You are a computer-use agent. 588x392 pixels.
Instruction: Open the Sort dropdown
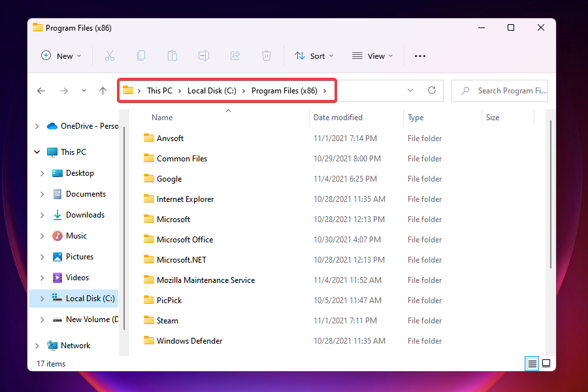coord(314,56)
